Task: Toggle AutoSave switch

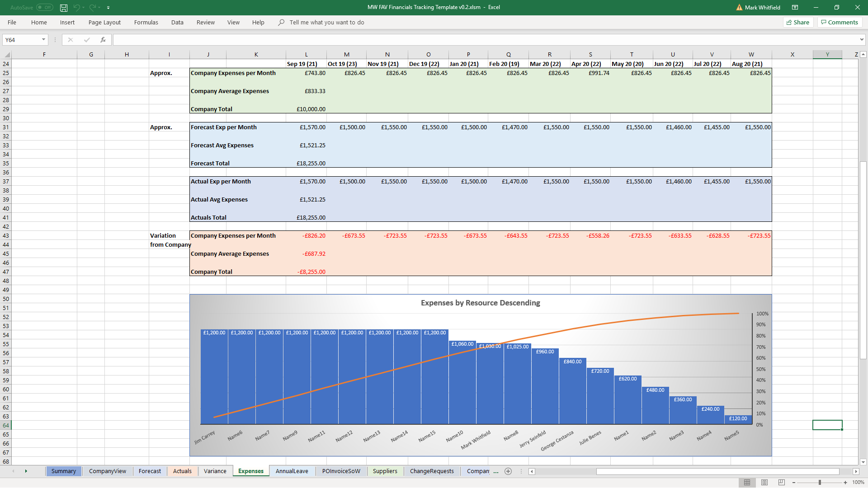Action: pos(44,8)
